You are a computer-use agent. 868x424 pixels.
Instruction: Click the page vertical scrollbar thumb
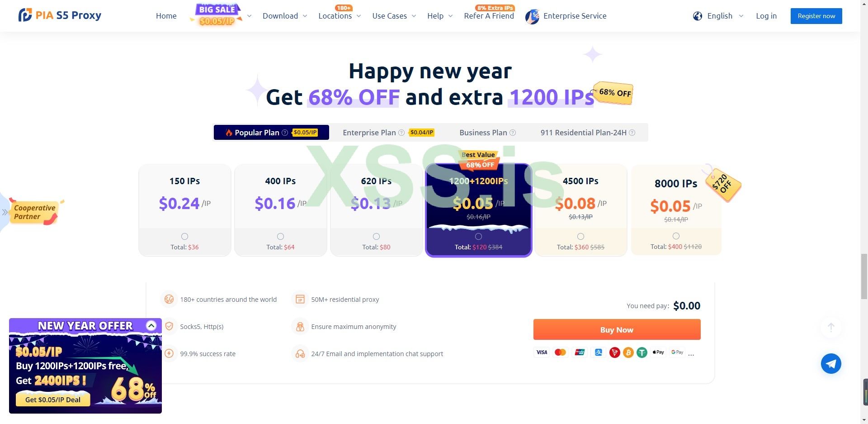[864, 276]
